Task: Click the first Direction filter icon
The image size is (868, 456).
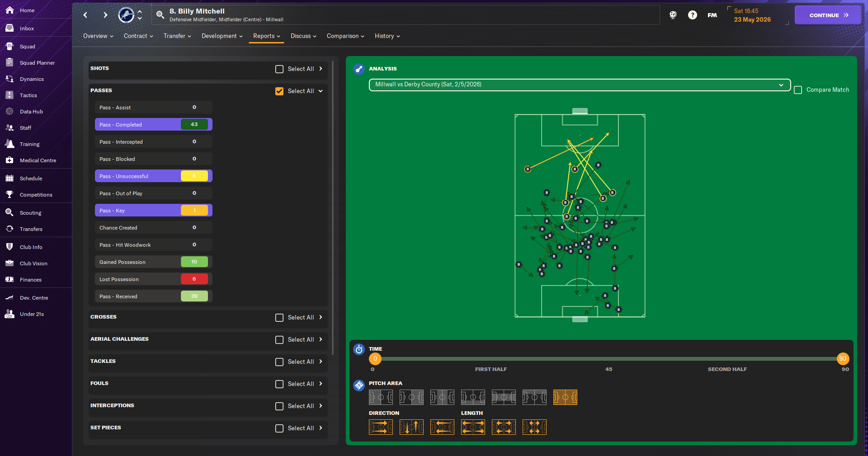Action: pos(381,427)
